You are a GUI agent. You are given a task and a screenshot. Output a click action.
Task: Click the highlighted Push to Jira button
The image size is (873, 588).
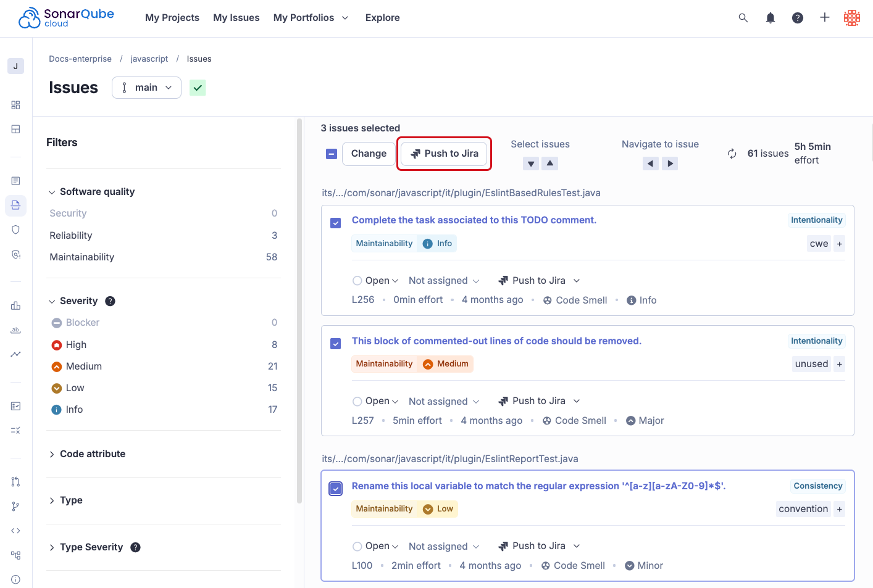click(444, 153)
